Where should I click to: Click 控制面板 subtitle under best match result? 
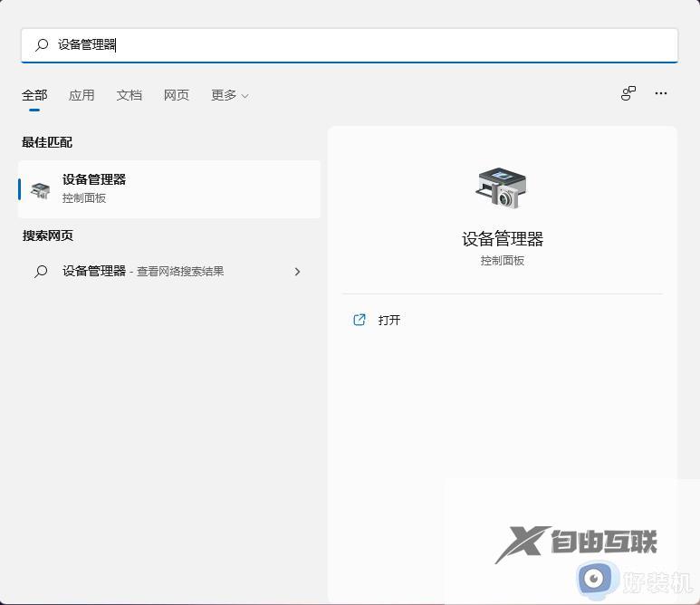point(84,198)
